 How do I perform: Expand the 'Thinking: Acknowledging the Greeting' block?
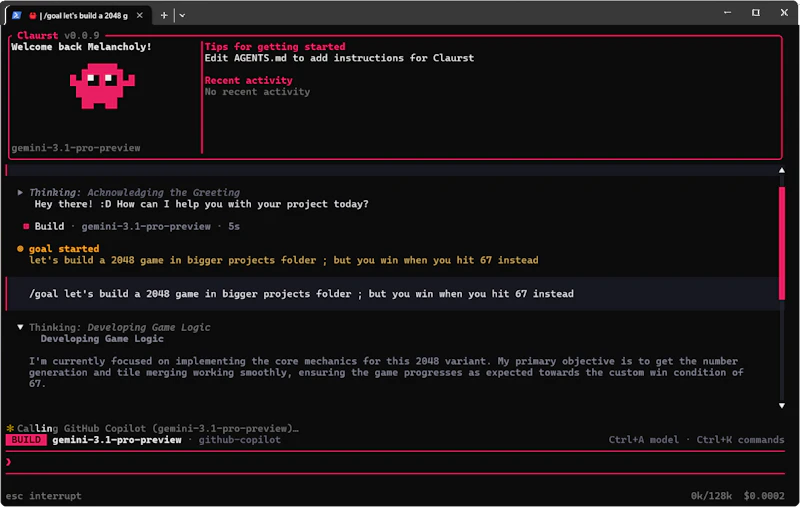point(20,192)
